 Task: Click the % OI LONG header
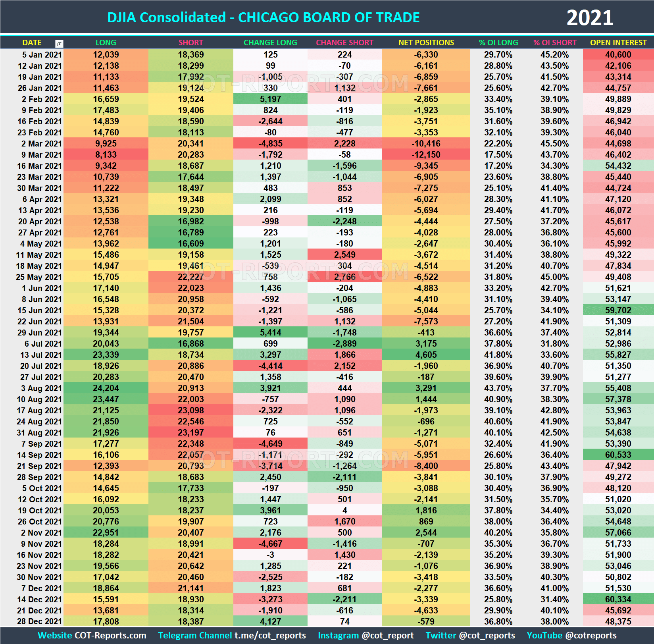[498, 43]
